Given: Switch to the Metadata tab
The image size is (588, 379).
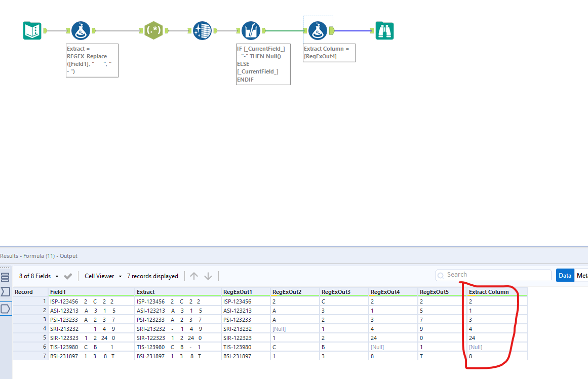Looking at the screenshot, I should [x=581, y=275].
